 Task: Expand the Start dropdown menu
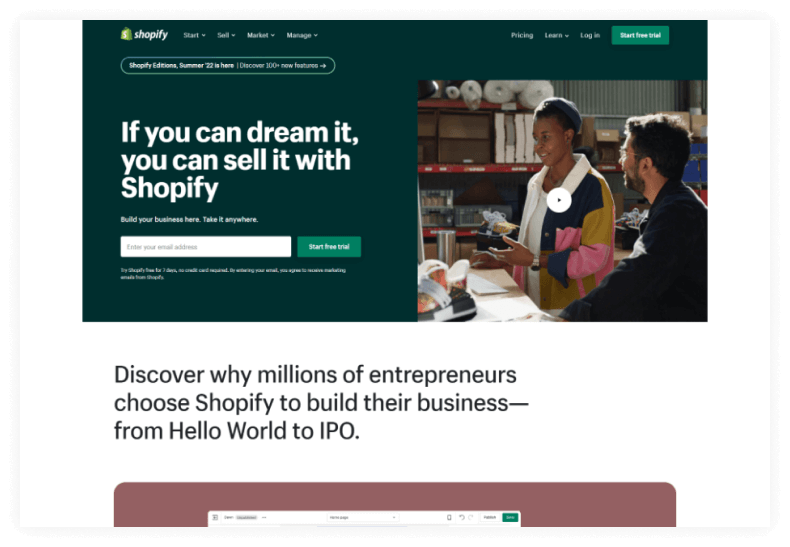[194, 35]
